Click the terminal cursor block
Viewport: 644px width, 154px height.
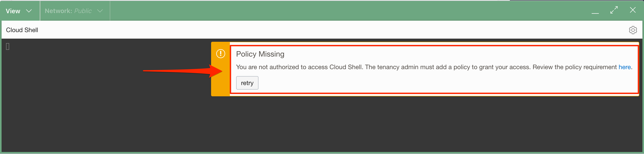coord(8,47)
